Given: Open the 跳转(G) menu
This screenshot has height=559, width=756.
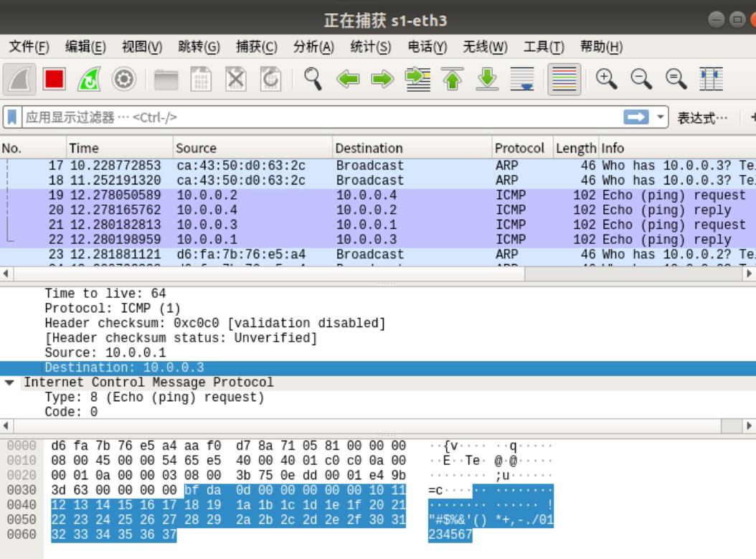Looking at the screenshot, I should pos(199,47).
